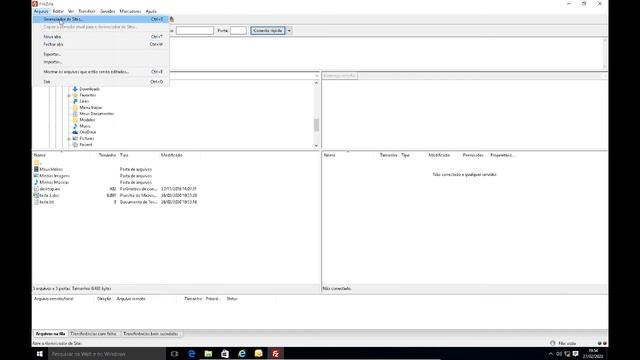Open the Servidor menu
Image resolution: width=640 pixels, height=360 pixels.
pyautogui.click(x=108, y=11)
